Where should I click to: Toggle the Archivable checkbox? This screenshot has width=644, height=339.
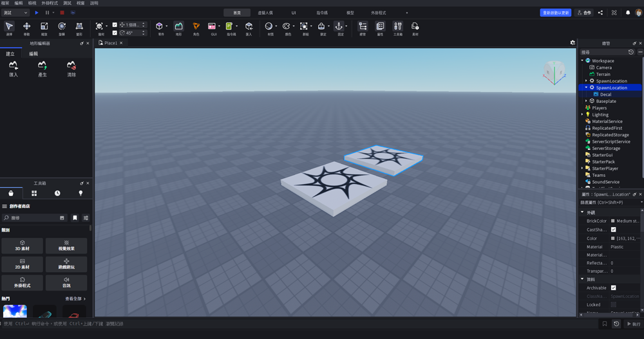[x=613, y=288]
